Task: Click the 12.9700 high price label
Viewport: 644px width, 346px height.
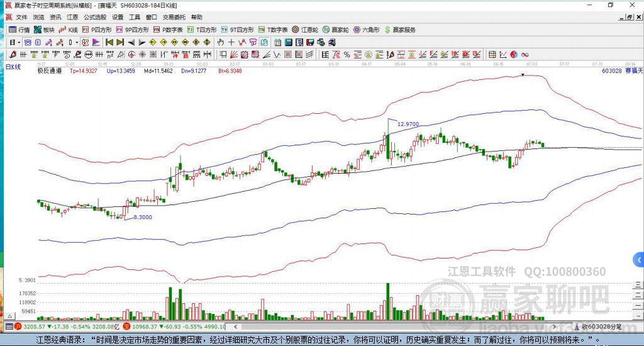Action: pos(408,124)
